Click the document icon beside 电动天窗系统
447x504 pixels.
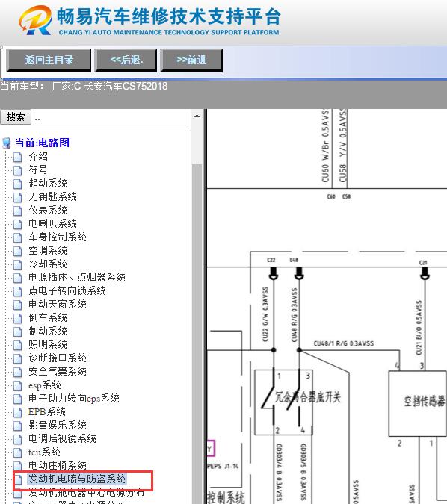18,305
